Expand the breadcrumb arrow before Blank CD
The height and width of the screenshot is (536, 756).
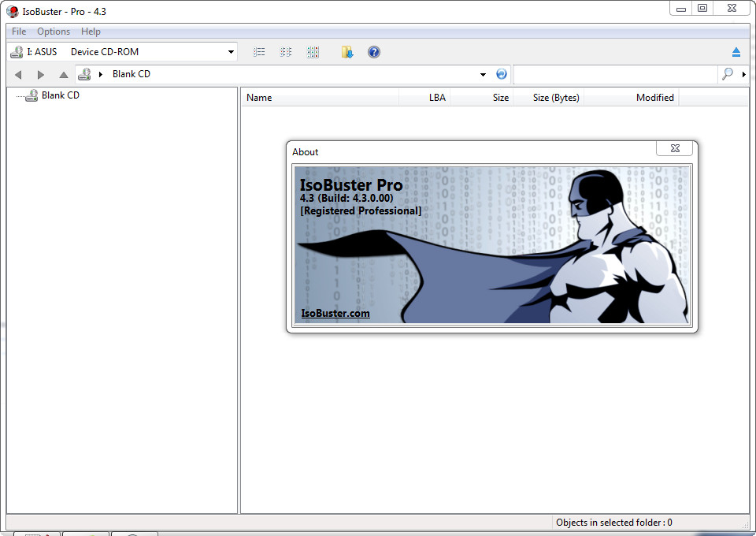coord(101,74)
